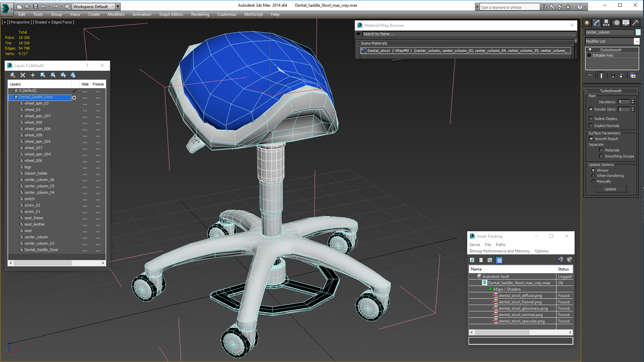
Task: Open the Hierarchy command panel
Action: click(x=606, y=23)
